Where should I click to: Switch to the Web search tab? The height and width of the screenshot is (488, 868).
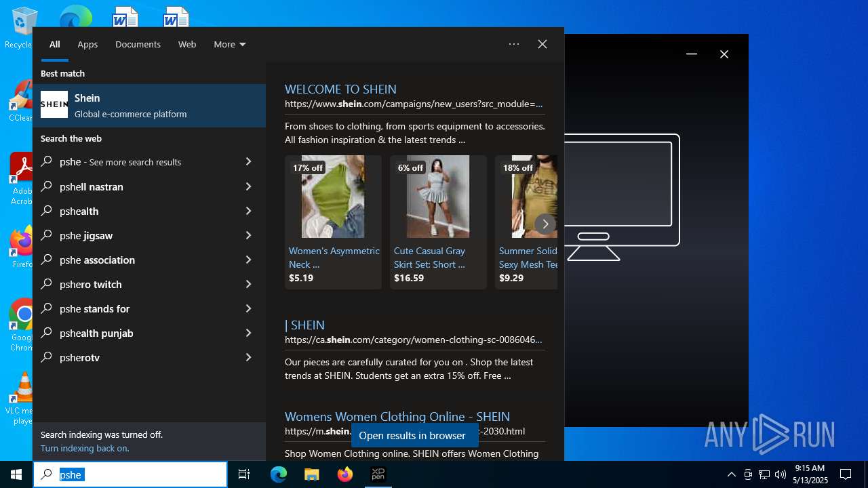tap(187, 44)
